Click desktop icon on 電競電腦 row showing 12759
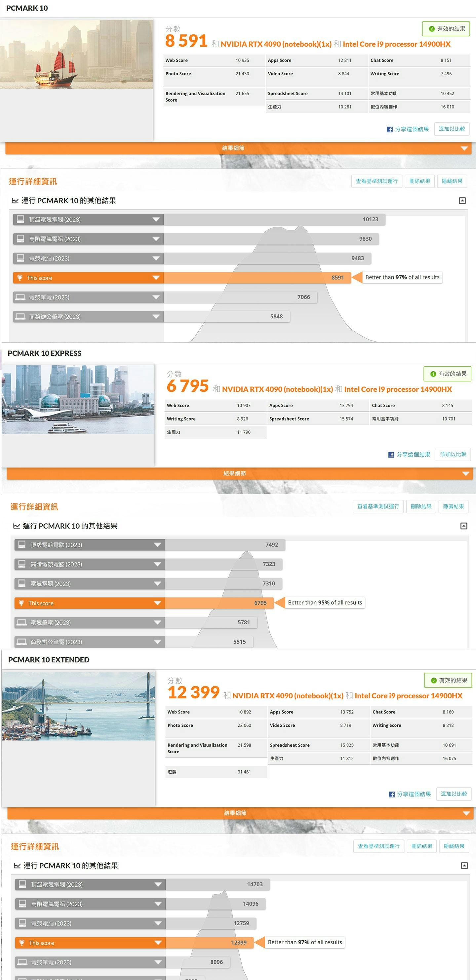This screenshot has height=980, width=476. 23,923
